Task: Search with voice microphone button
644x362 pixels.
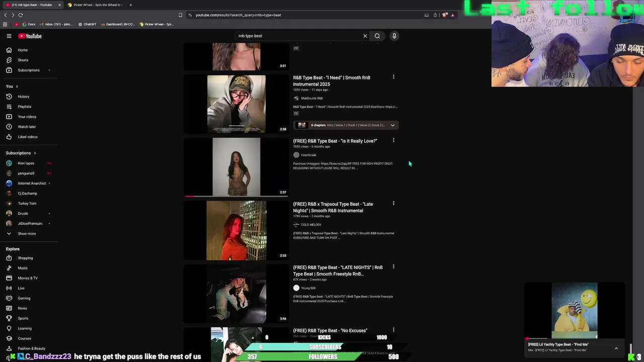Action: [x=394, y=36]
